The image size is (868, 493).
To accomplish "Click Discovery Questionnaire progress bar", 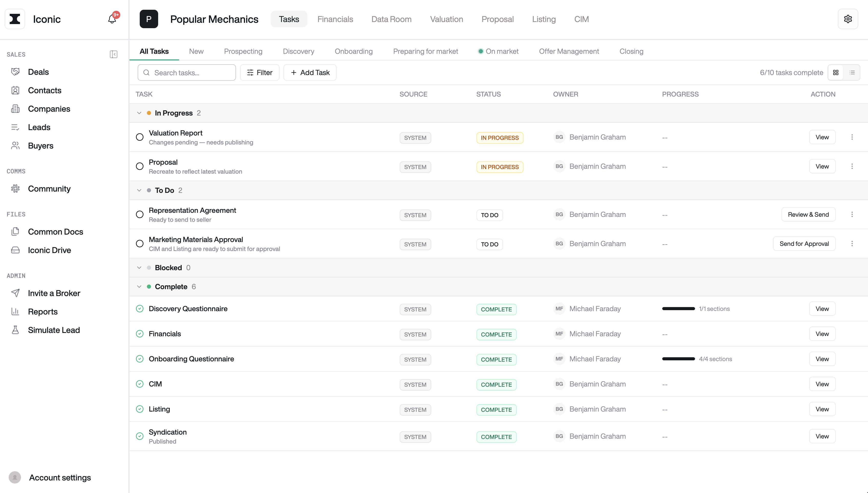I will (678, 308).
